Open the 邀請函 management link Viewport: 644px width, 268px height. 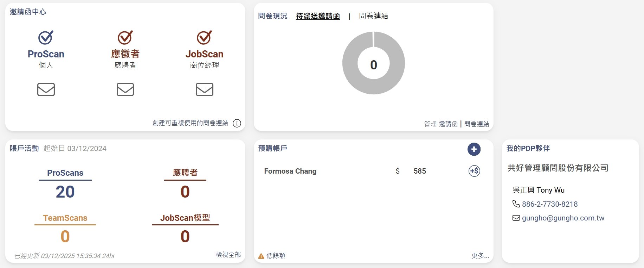point(448,124)
